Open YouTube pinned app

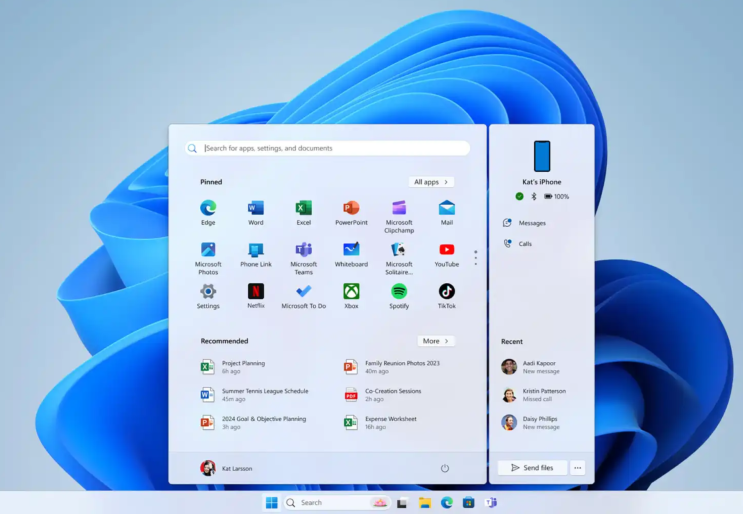tap(447, 254)
